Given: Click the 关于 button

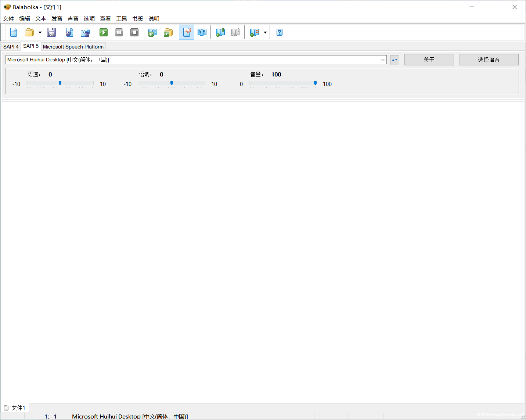Looking at the screenshot, I should (429, 60).
